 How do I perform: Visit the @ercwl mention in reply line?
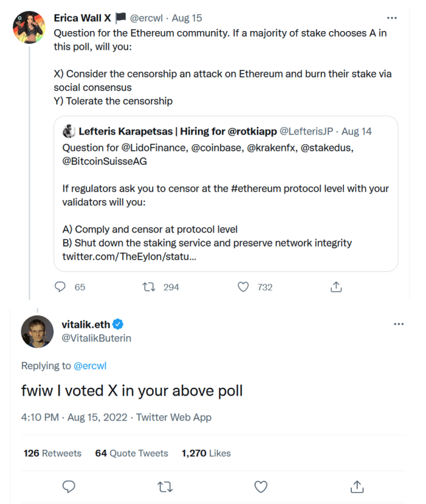tap(90, 366)
